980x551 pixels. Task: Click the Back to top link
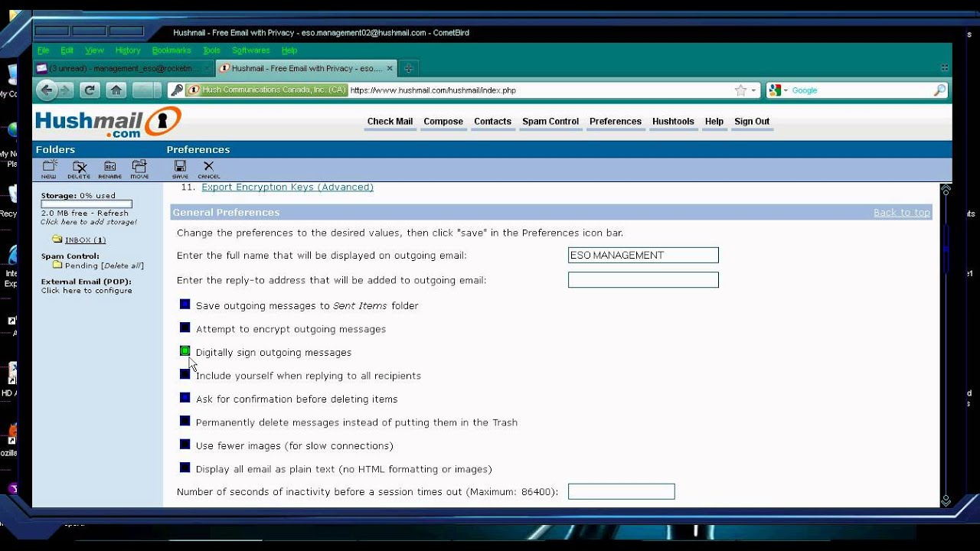[901, 213]
